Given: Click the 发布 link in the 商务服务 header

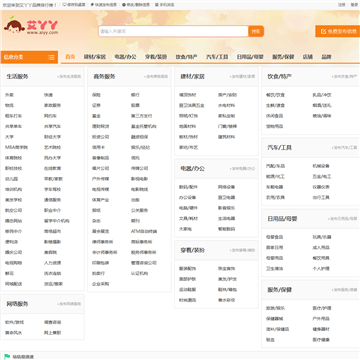Looking at the screenshot, I should coord(156,77).
